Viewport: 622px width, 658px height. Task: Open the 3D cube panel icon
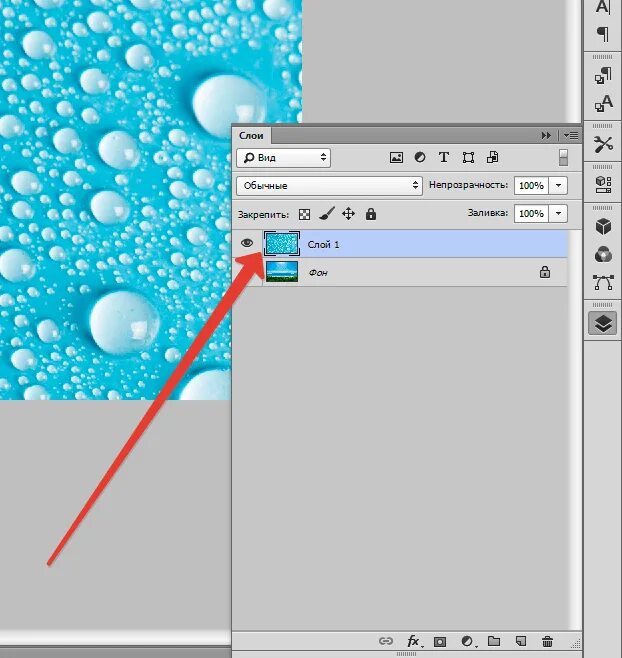click(603, 226)
